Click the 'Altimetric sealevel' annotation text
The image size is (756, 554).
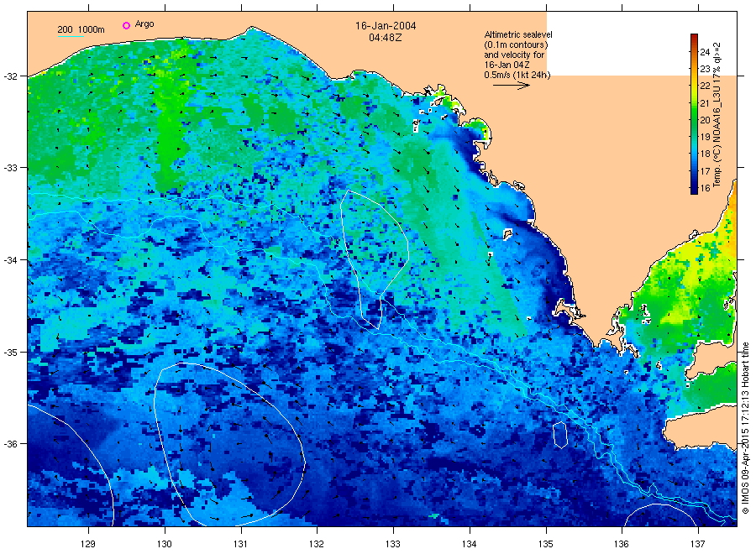(518, 34)
